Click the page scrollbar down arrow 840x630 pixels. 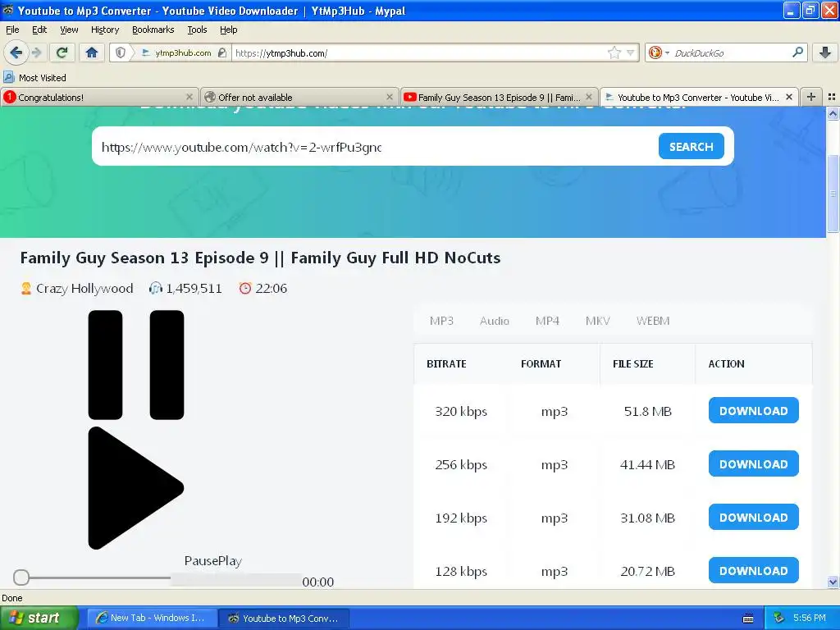(x=833, y=582)
